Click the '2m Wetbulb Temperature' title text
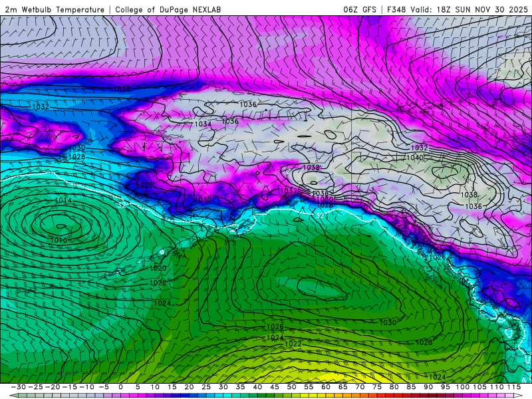This screenshot has height=399, width=532. pyautogui.click(x=55, y=10)
